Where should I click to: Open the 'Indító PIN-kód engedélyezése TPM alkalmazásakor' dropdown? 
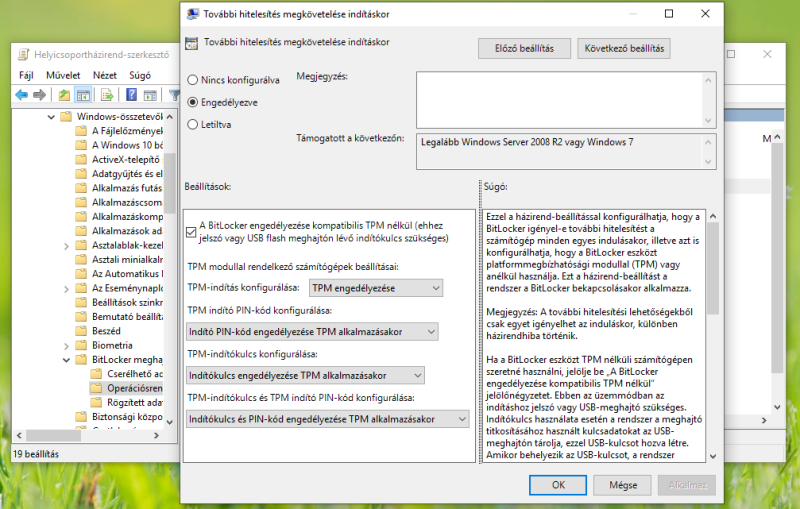(312, 332)
